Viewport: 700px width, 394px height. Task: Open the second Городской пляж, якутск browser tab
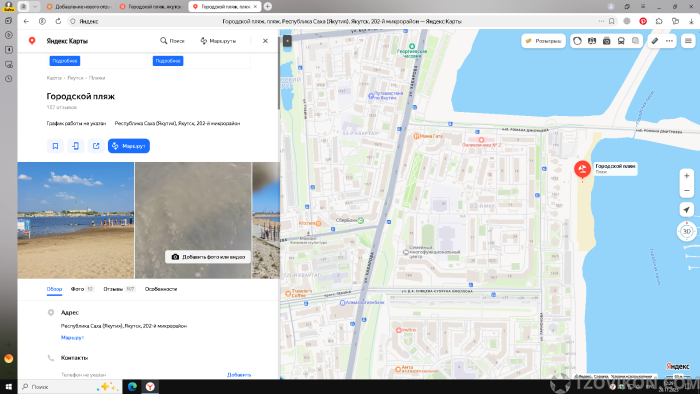(x=152, y=7)
